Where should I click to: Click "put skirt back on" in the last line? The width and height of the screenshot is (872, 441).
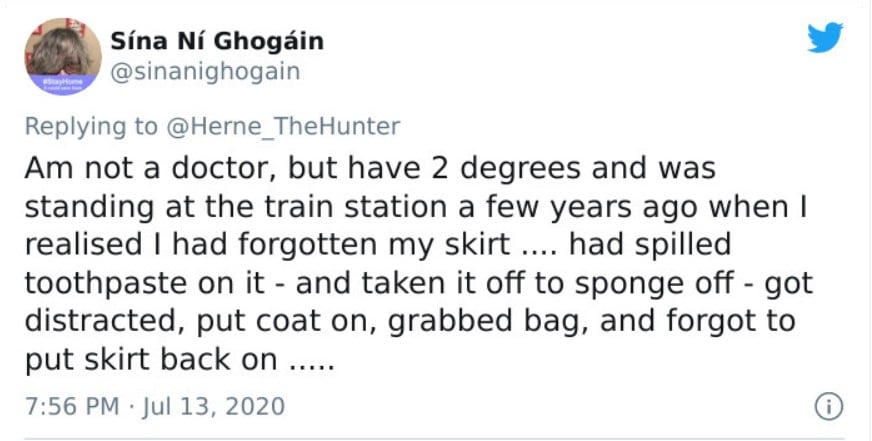(x=151, y=361)
